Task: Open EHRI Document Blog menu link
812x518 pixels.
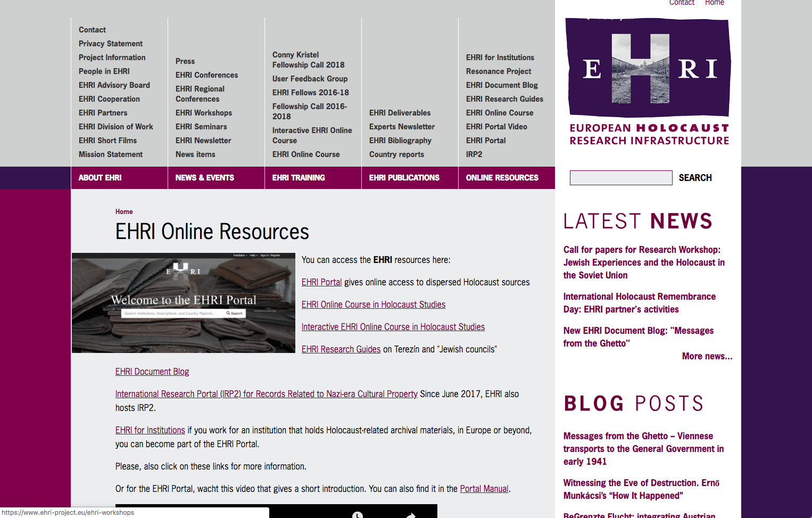Action: click(x=502, y=85)
